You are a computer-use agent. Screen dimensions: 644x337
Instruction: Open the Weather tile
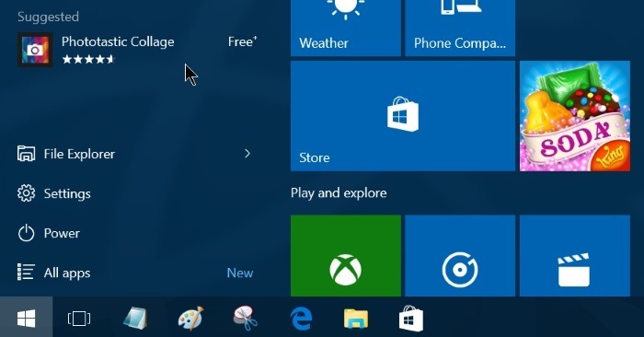click(x=345, y=28)
